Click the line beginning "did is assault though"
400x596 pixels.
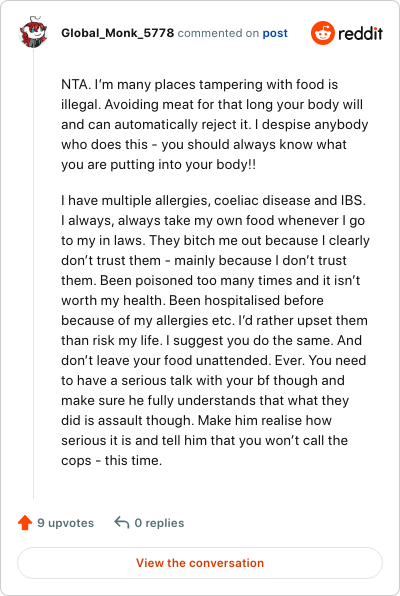coord(197,420)
